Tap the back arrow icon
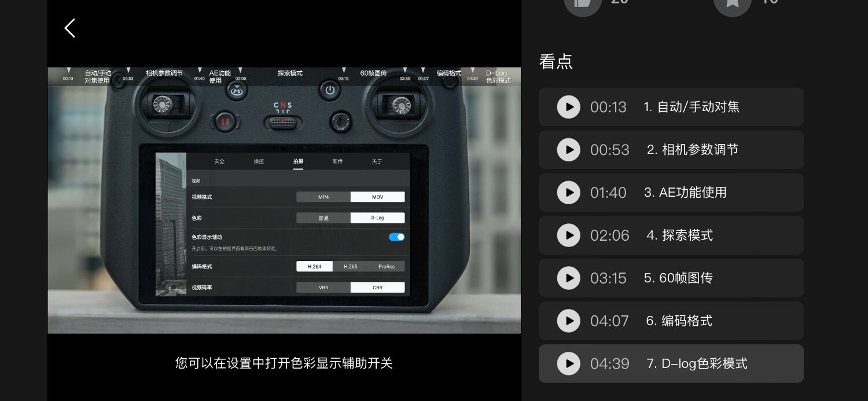868x401 pixels. tap(69, 28)
